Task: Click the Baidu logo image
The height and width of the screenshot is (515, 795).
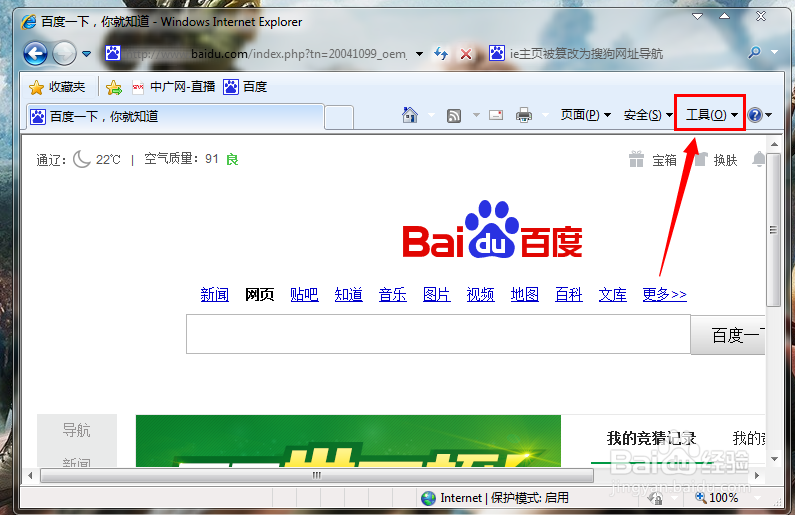Action: 492,230
